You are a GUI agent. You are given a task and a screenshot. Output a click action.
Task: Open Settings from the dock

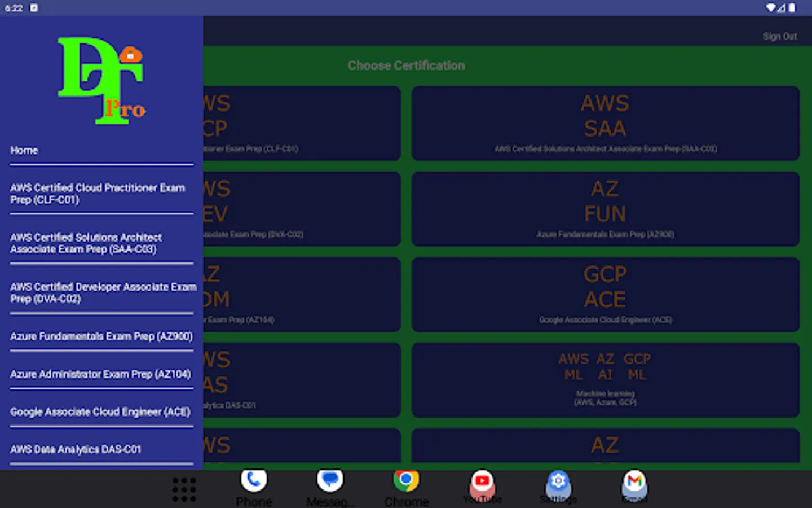pyautogui.click(x=558, y=488)
